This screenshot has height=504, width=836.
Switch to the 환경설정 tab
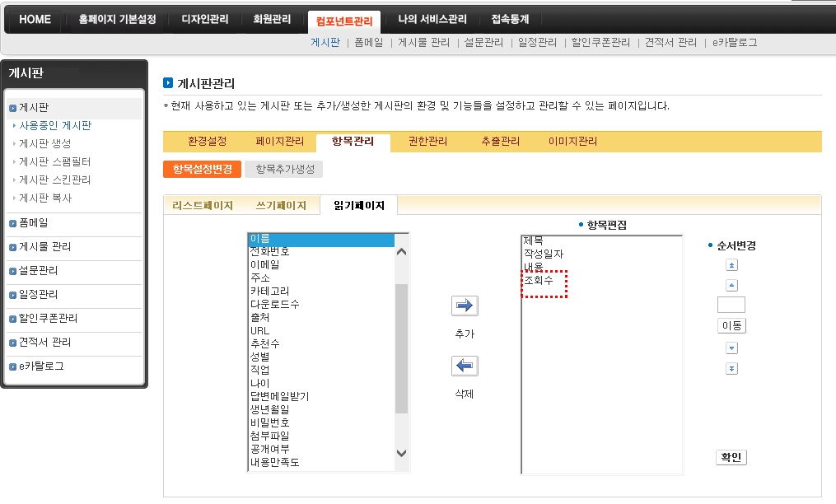click(207, 142)
